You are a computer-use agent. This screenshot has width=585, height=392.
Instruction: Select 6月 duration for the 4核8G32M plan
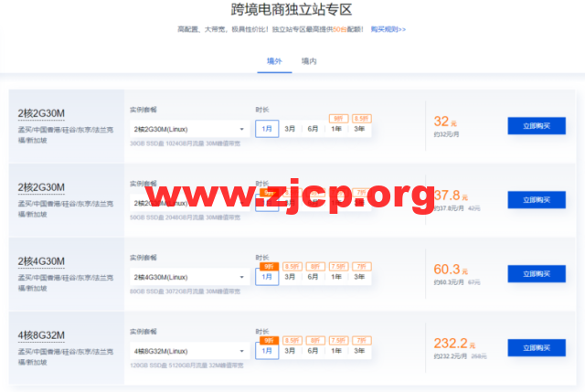(313, 351)
